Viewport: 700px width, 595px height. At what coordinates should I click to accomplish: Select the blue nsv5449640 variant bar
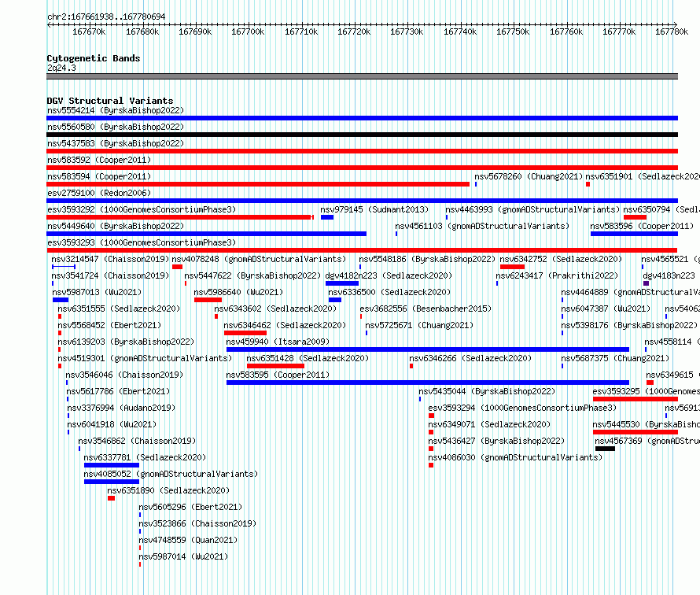point(206,234)
